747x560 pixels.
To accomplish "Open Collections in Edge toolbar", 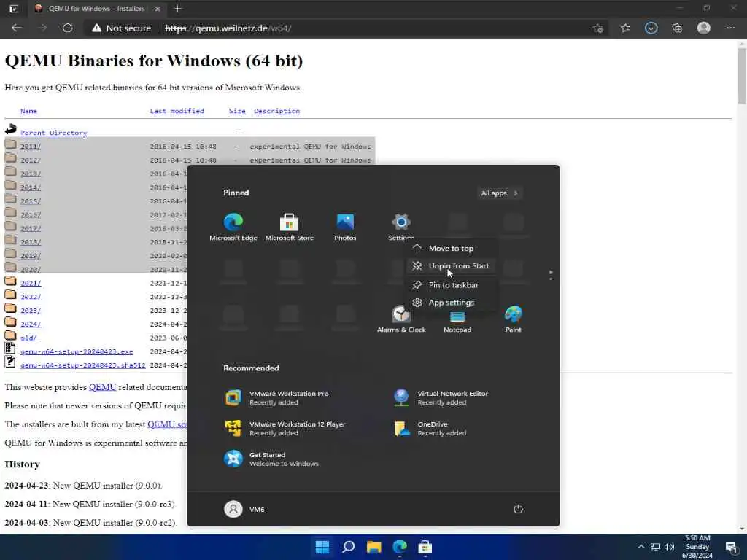I will 677,28.
